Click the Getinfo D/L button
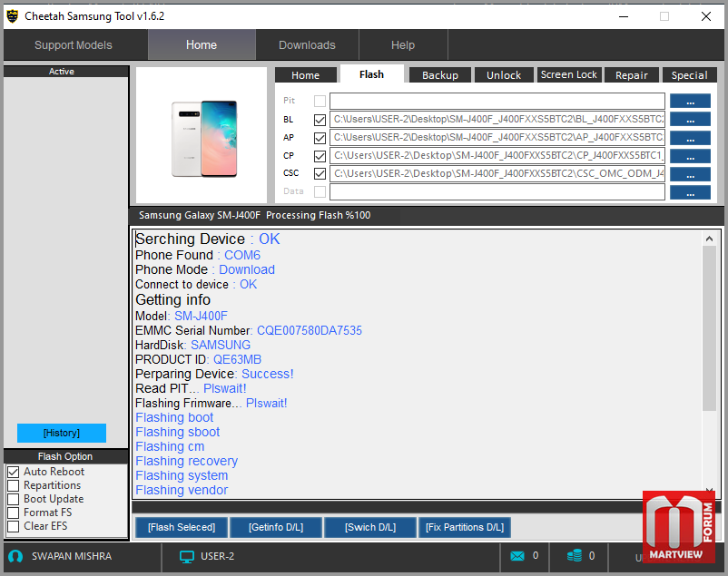The width and height of the screenshot is (728, 576). click(276, 527)
